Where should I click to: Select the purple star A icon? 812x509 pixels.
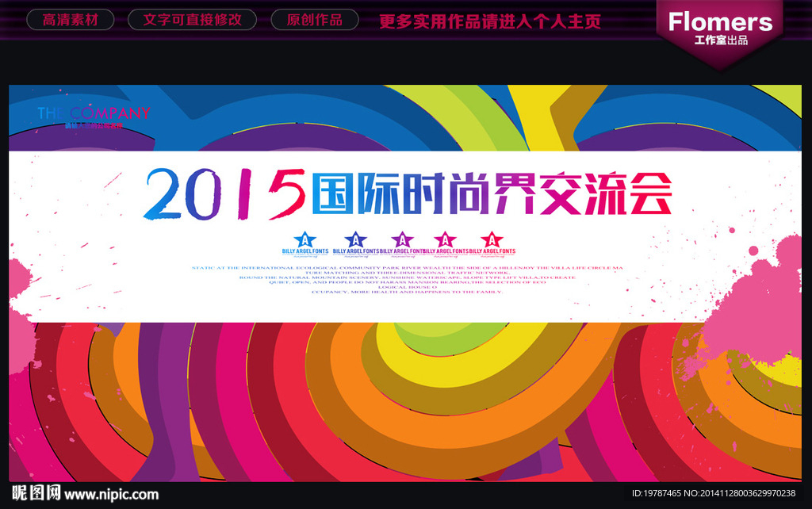coord(402,239)
